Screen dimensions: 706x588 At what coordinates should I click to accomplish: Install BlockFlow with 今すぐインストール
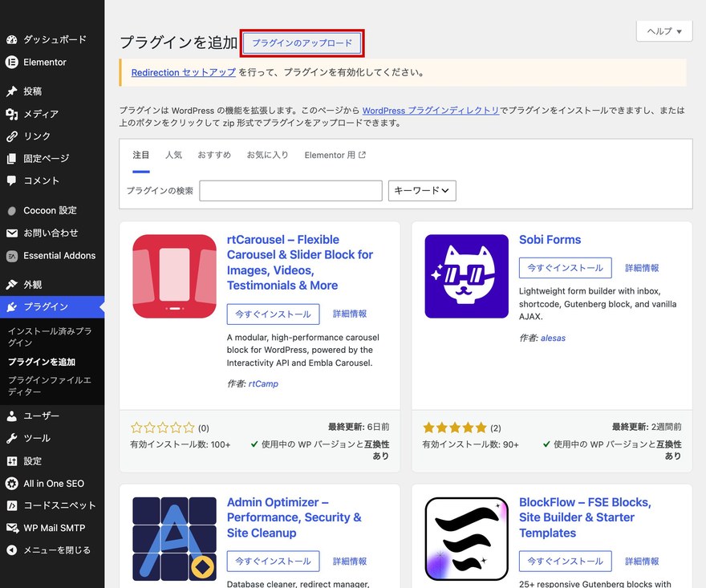[x=565, y=561]
